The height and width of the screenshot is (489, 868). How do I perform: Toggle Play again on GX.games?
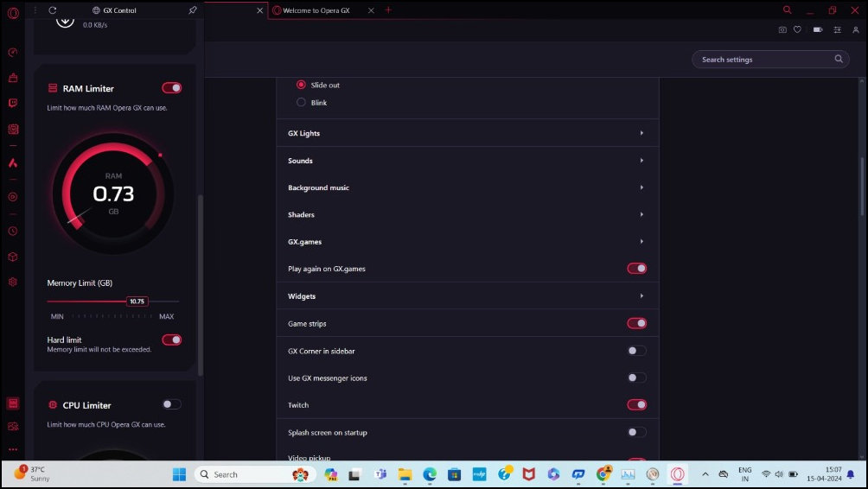click(x=636, y=269)
